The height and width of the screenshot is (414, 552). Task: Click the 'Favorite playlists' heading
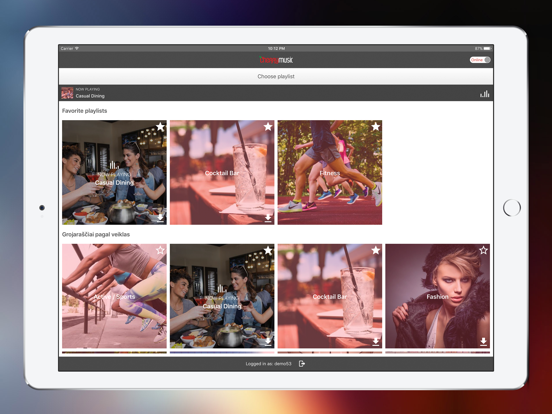coord(84,111)
